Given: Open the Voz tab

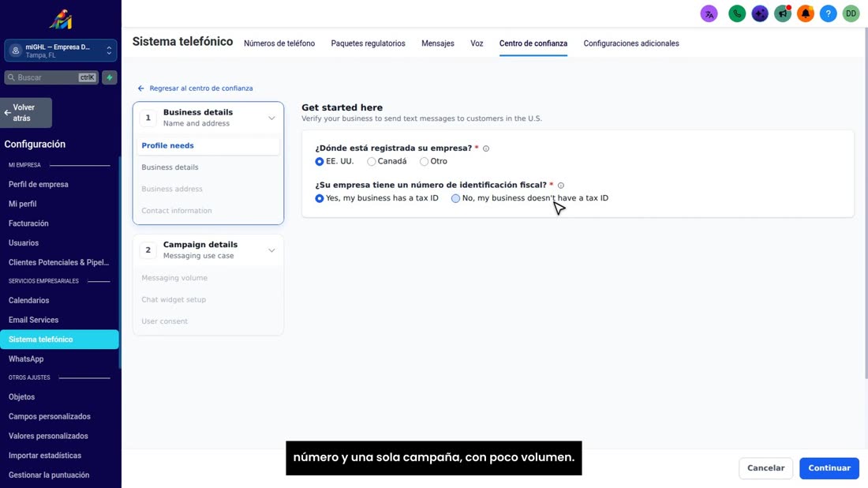Looking at the screenshot, I should point(477,43).
